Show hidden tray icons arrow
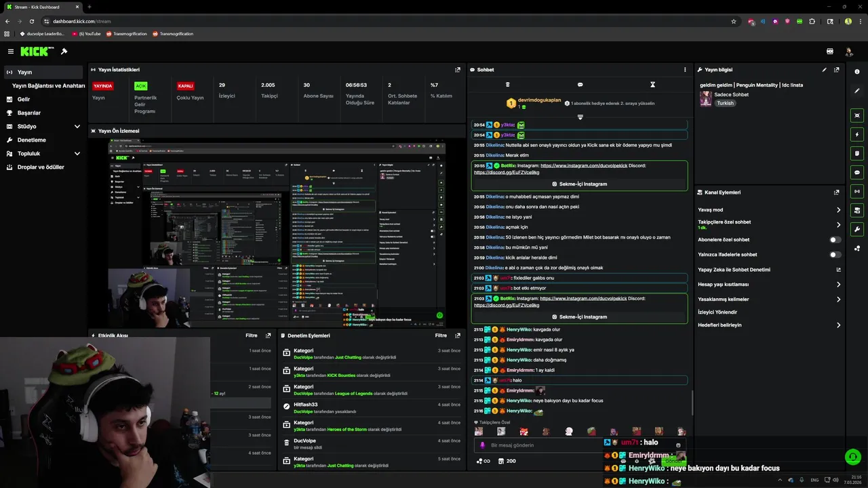 [x=780, y=480]
